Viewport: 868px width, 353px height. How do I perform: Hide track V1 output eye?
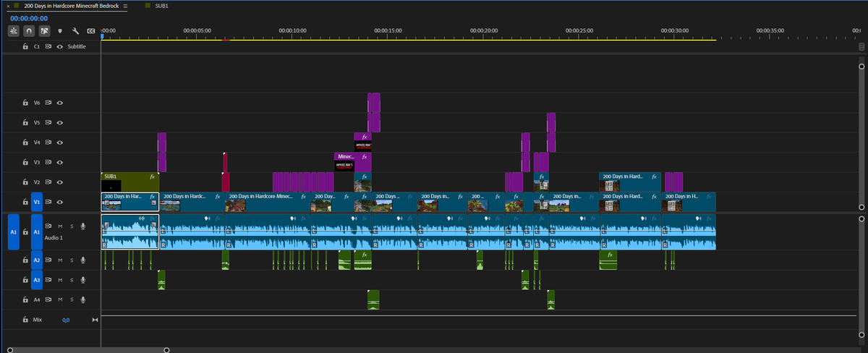(x=60, y=203)
